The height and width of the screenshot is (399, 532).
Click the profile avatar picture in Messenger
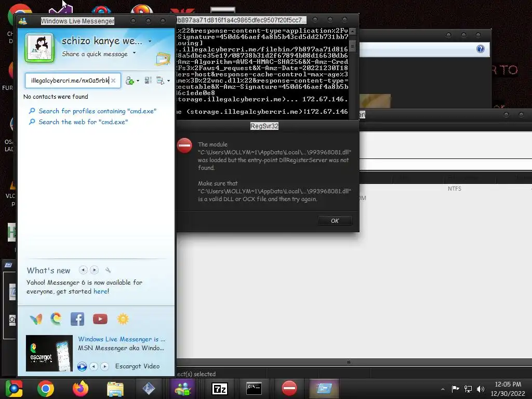(x=39, y=48)
